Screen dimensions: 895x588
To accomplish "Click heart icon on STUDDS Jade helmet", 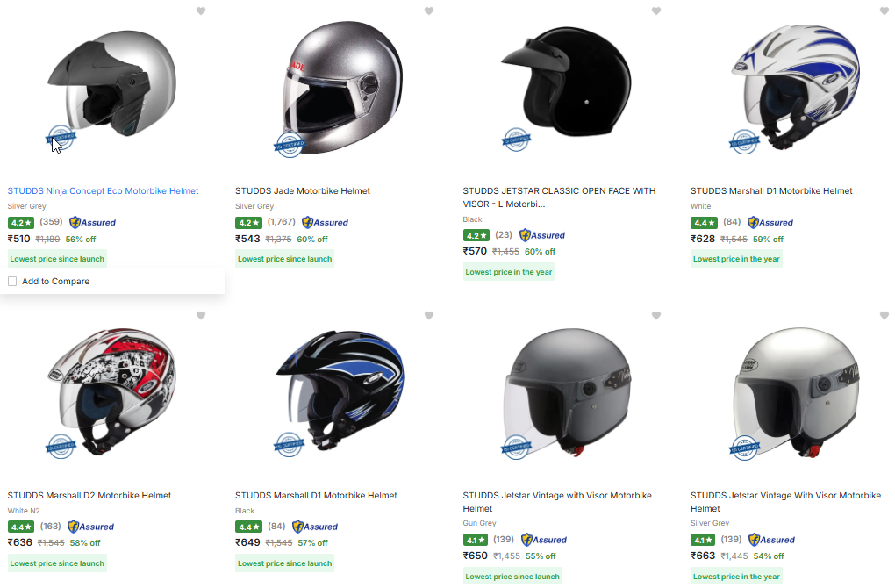I will pos(429,11).
